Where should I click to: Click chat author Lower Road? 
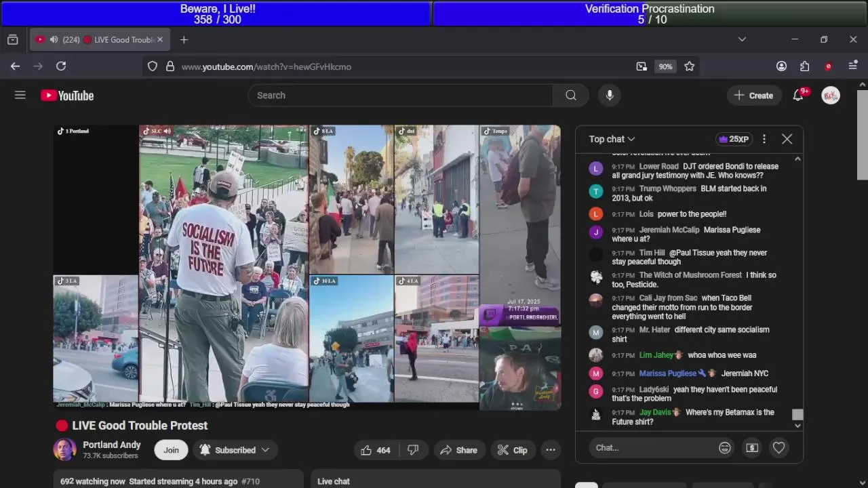658,167
